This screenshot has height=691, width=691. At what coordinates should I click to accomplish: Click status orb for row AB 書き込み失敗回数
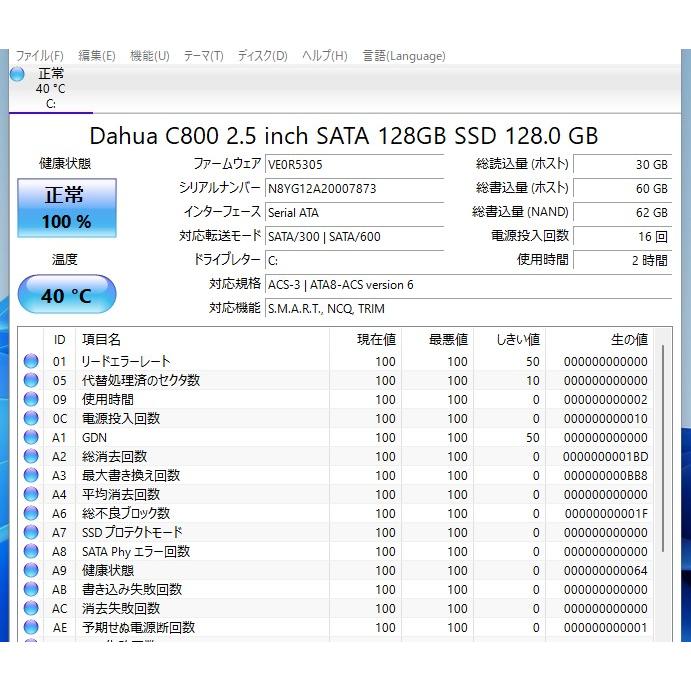pos(31,589)
